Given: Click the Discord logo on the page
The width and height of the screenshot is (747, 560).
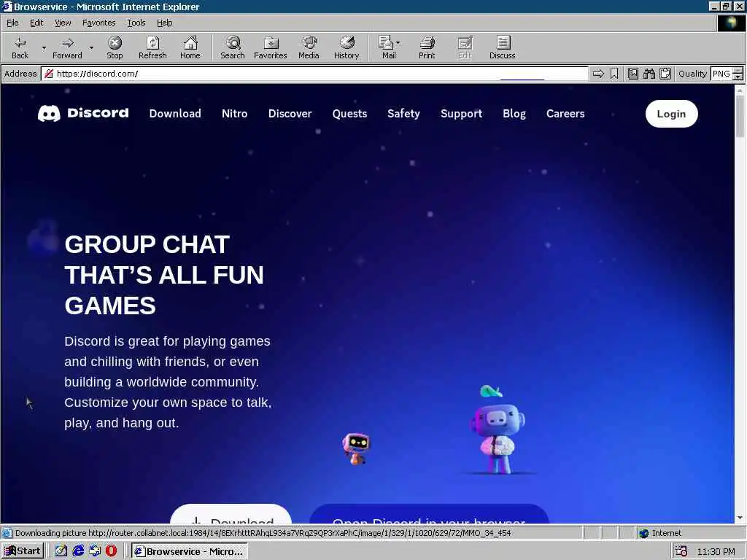Looking at the screenshot, I should (83, 113).
